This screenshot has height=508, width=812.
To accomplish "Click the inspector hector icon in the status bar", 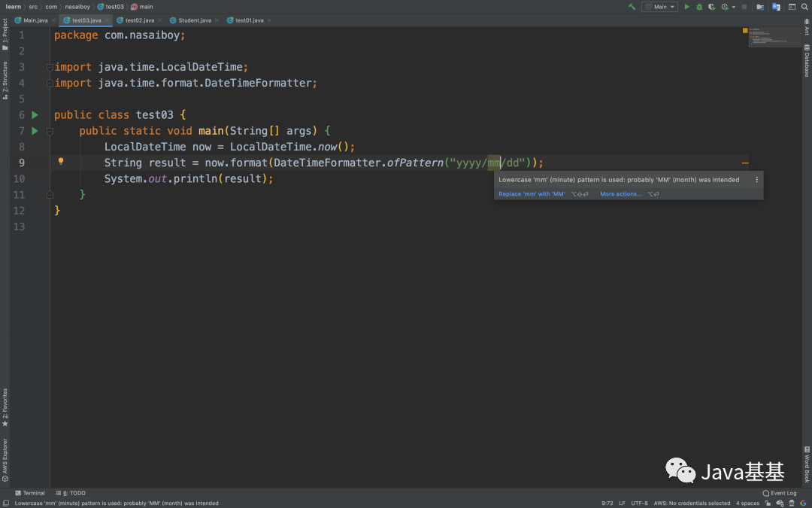I will pyautogui.click(x=791, y=503).
